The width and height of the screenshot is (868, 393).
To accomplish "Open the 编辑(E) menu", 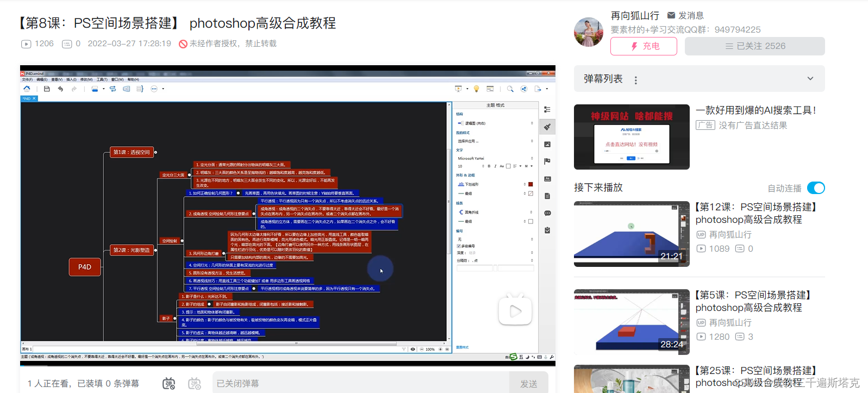I will [x=42, y=79].
